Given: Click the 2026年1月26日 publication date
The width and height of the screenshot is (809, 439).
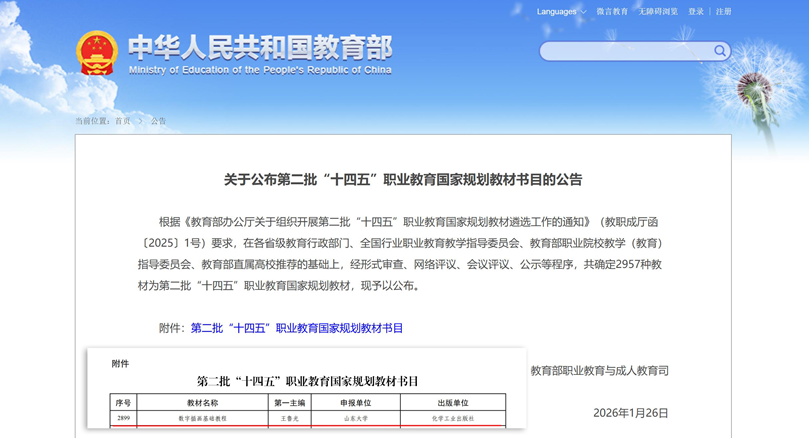Looking at the screenshot, I should 630,412.
